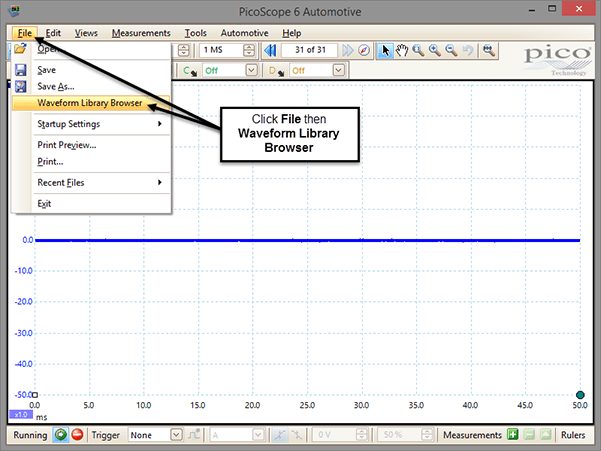Screen dimensions: 601x451
Task: Select Waveform Library Browser menu entry
Action: tap(91, 103)
